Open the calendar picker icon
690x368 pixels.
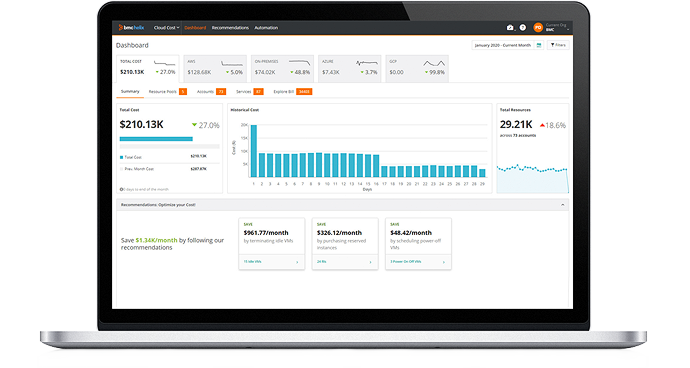pyautogui.click(x=539, y=45)
